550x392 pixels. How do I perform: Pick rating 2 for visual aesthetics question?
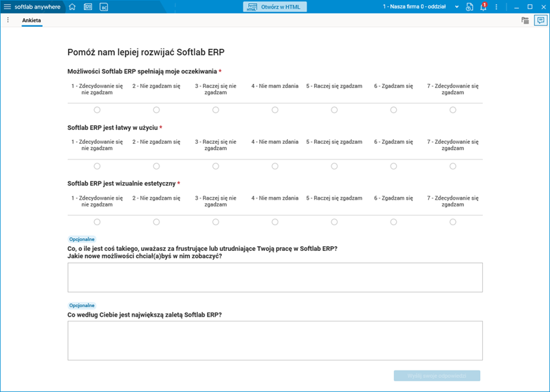(x=157, y=222)
